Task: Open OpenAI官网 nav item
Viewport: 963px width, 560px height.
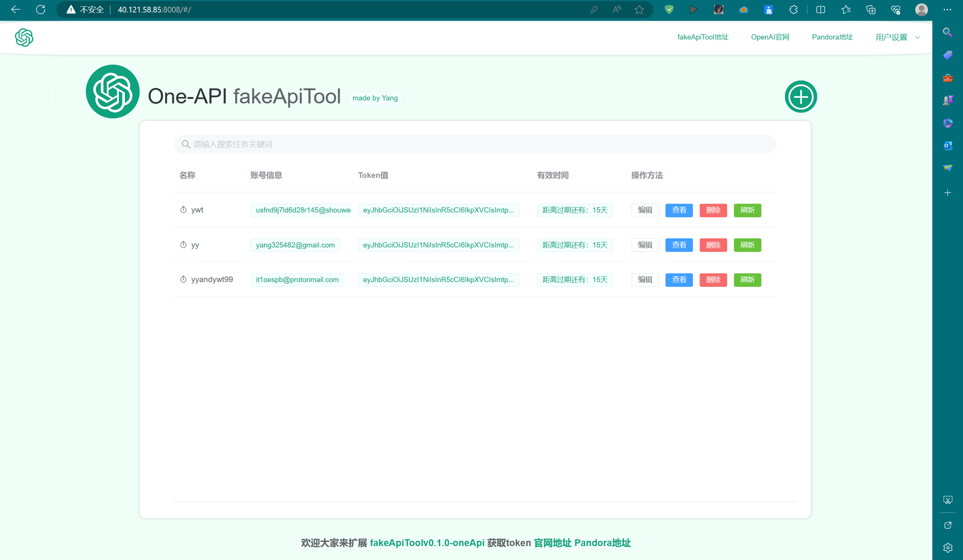Action: [770, 37]
